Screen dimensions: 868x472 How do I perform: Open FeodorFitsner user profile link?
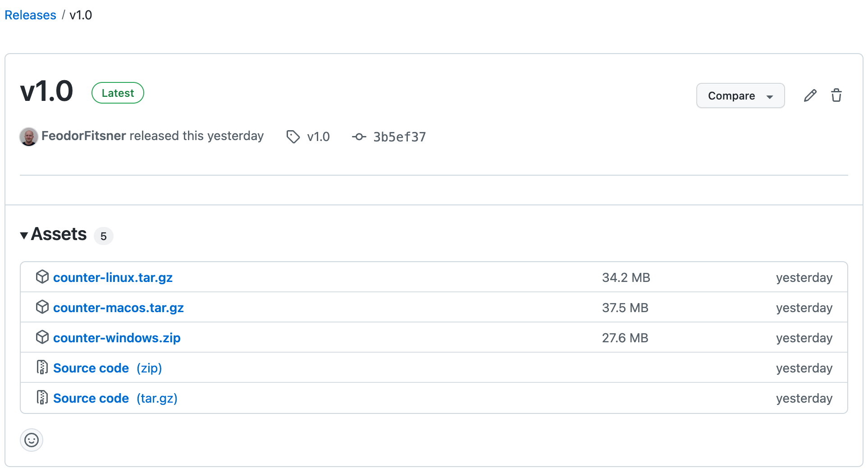coord(84,136)
